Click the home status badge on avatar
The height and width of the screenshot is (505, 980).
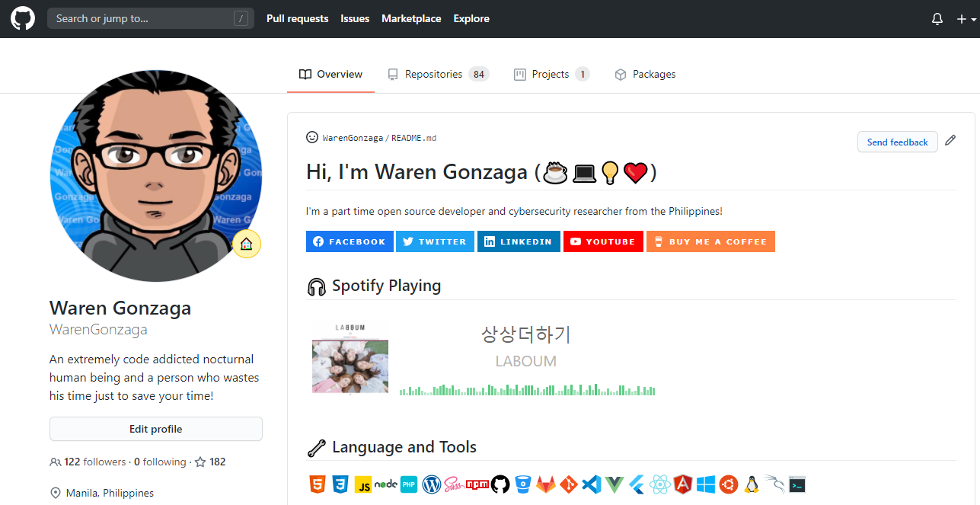click(x=247, y=244)
